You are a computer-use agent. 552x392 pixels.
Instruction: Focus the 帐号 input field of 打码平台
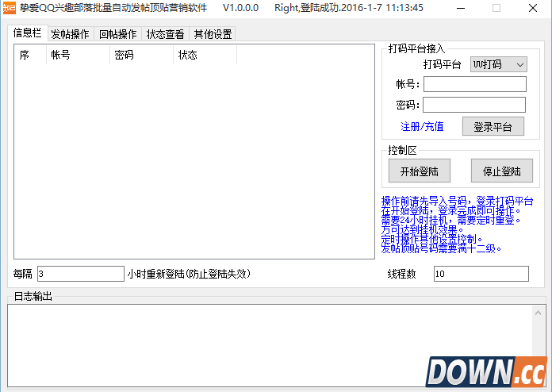pyautogui.click(x=474, y=84)
